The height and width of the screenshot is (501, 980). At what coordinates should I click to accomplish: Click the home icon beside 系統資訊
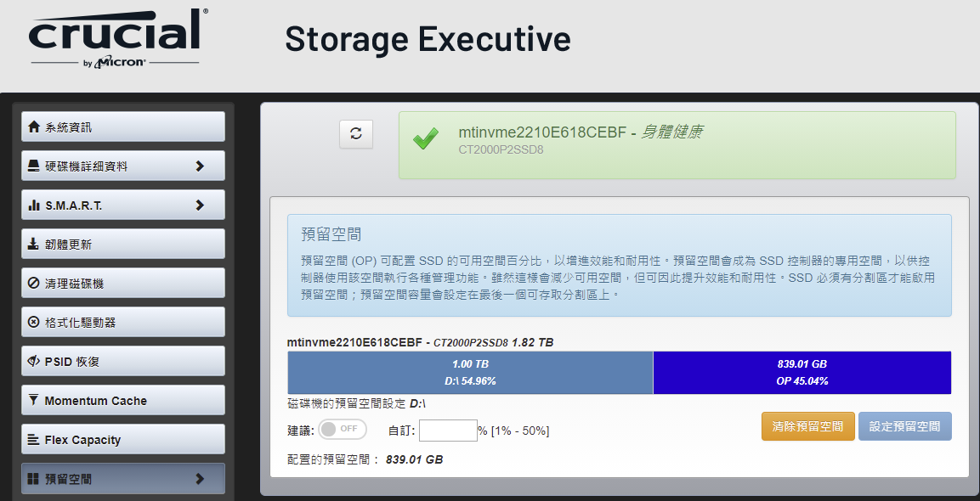34,127
